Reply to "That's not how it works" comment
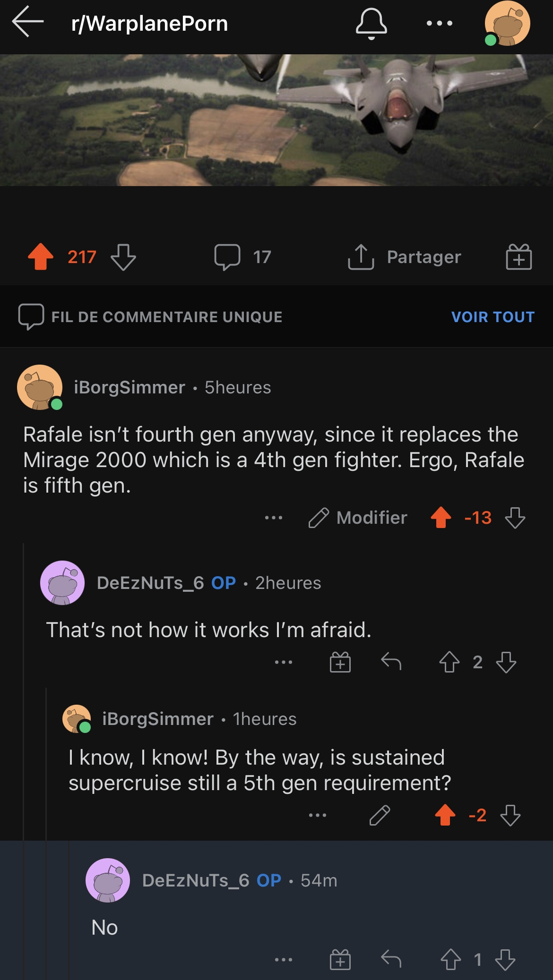This screenshot has width=553, height=980. [391, 662]
